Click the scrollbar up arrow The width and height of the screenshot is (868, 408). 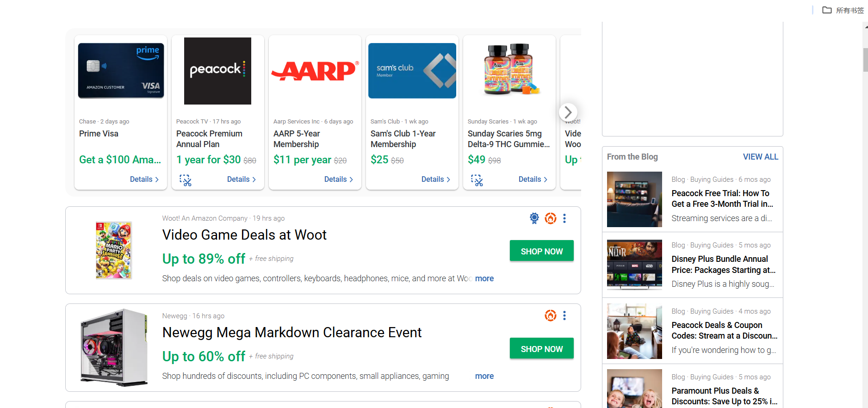click(865, 27)
